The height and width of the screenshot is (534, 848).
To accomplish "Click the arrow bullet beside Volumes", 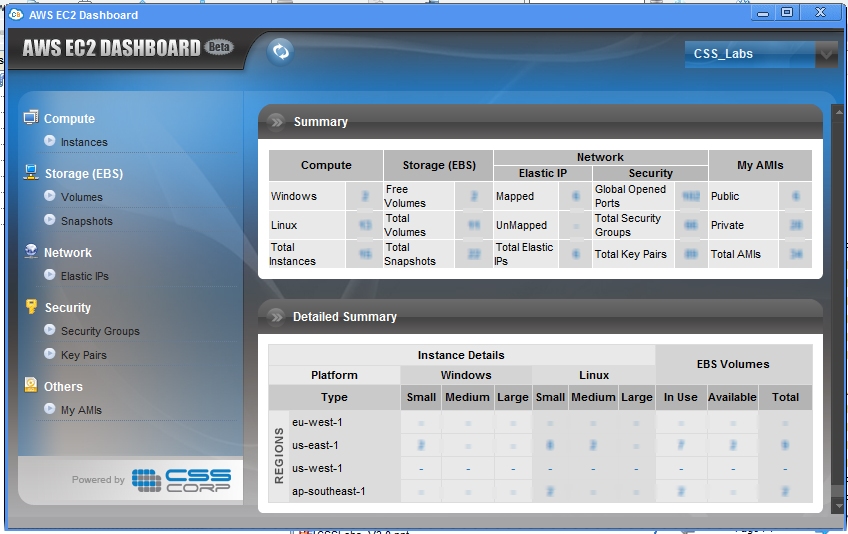I will click(x=50, y=196).
